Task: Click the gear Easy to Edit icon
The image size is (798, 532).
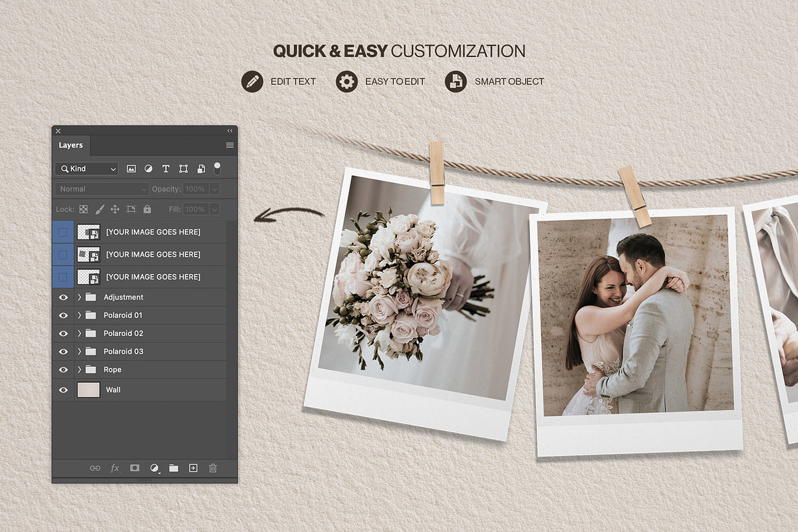Action: coord(346,81)
